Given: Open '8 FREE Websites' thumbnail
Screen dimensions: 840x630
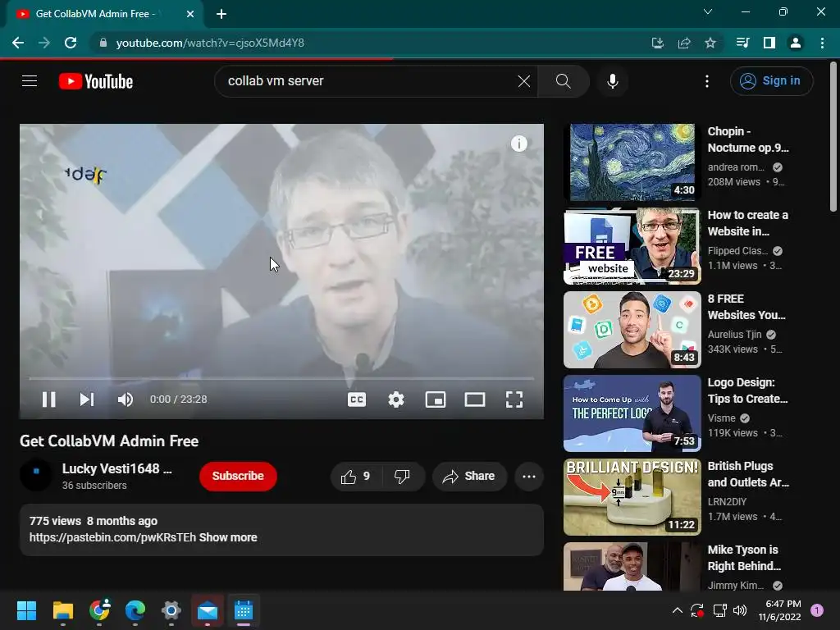Looking at the screenshot, I should [632, 330].
